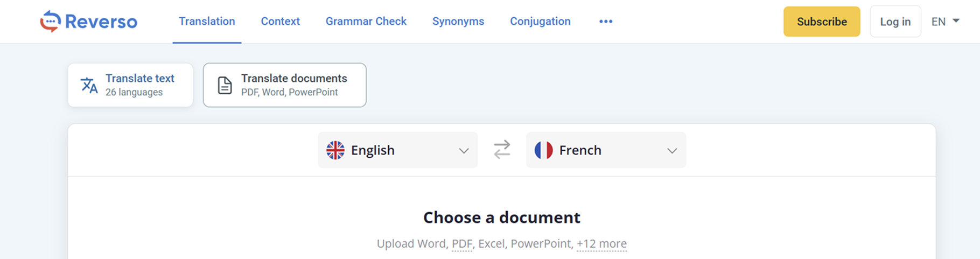The height and width of the screenshot is (259, 980).
Task: Click the translate text language icon
Action: click(89, 85)
